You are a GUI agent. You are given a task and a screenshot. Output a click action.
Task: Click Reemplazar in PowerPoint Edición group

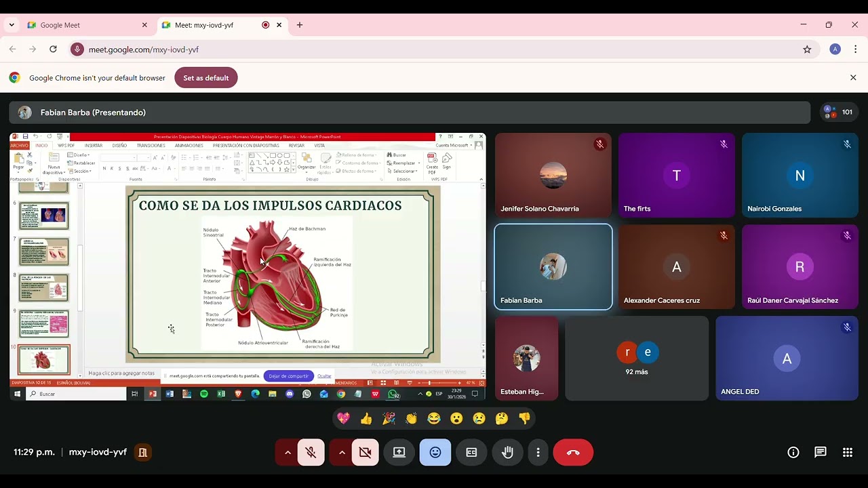[x=403, y=163]
